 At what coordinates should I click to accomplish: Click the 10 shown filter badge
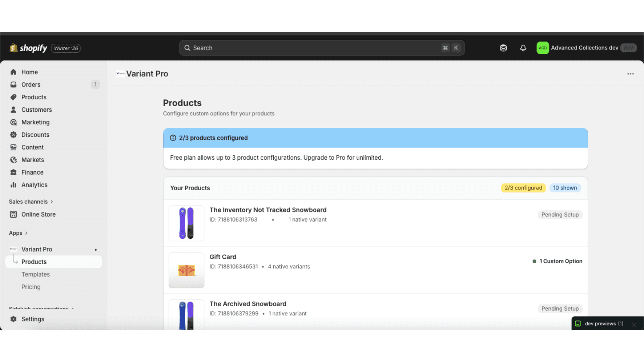pyautogui.click(x=565, y=188)
